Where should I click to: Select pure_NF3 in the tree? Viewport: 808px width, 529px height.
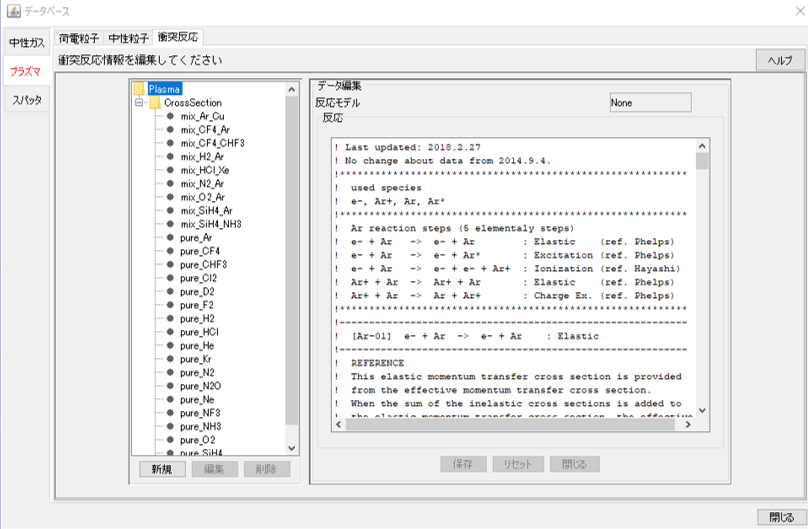click(200, 413)
